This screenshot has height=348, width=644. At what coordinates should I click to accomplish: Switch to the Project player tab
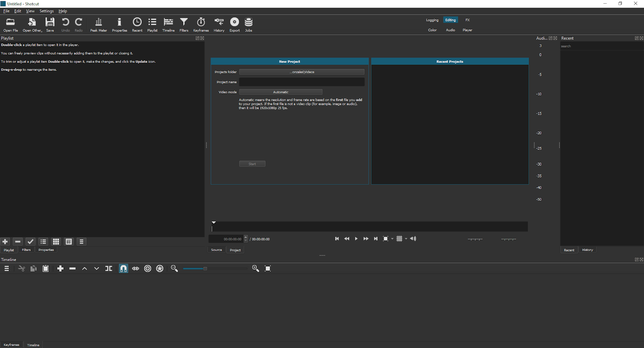[235, 250]
